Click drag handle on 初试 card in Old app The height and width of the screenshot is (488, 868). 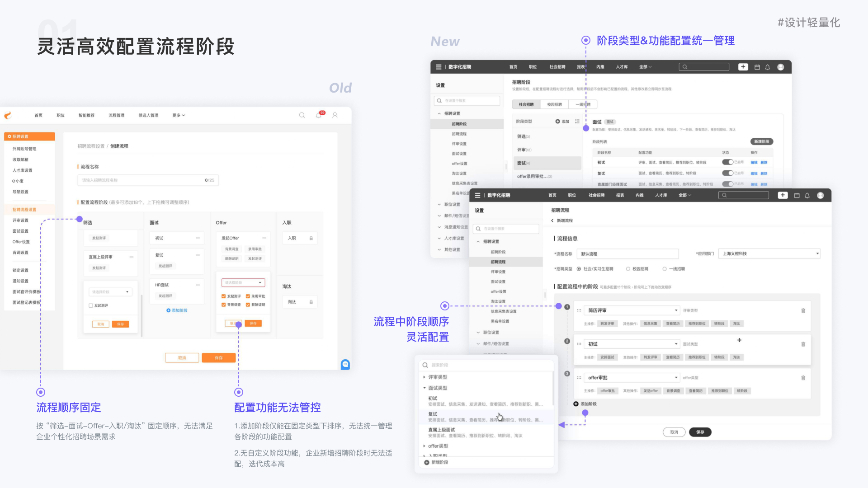198,238
